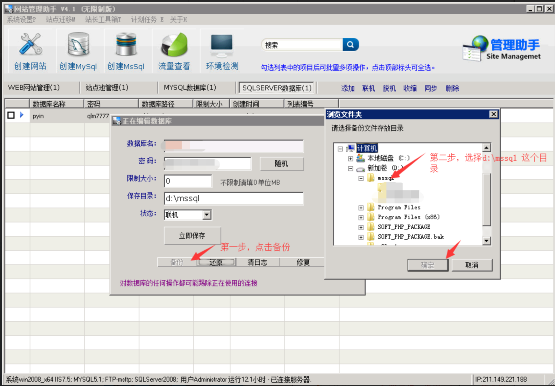Click the 立即保存 save button
The height and width of the screenshot is (386, 555).
point(192,235)
